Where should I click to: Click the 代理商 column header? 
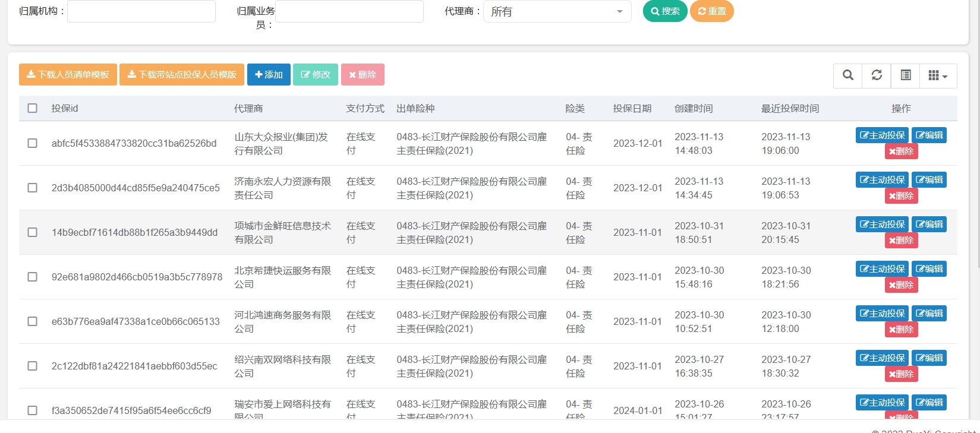[248, 108]
